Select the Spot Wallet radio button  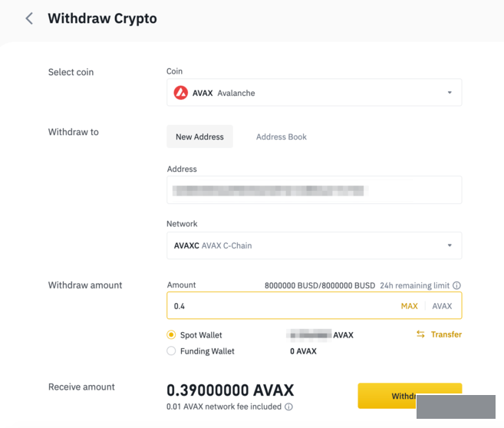click(x=171, y=335)
